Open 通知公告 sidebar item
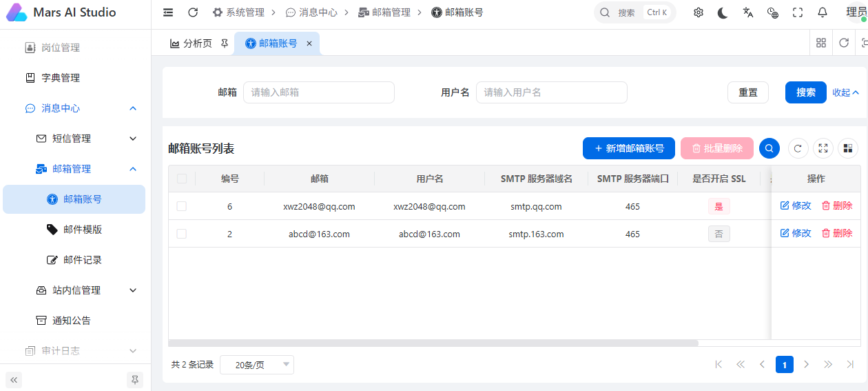 [76, 321]
